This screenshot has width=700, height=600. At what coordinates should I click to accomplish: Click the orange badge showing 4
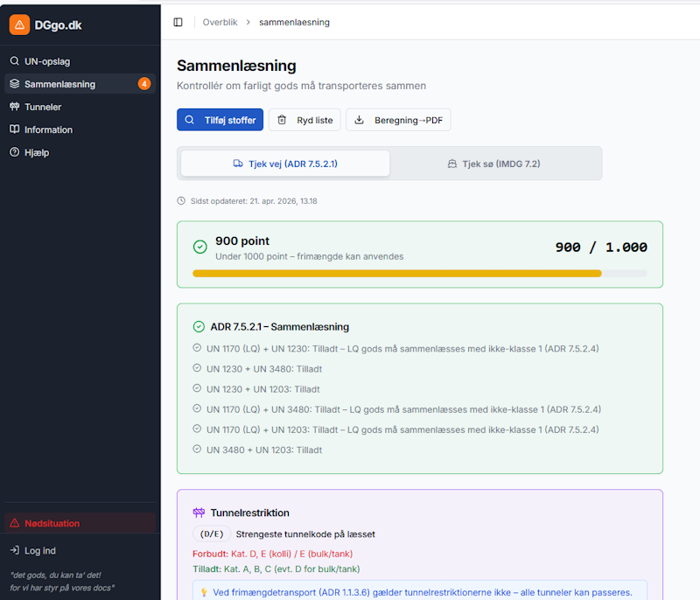[144, 84]
